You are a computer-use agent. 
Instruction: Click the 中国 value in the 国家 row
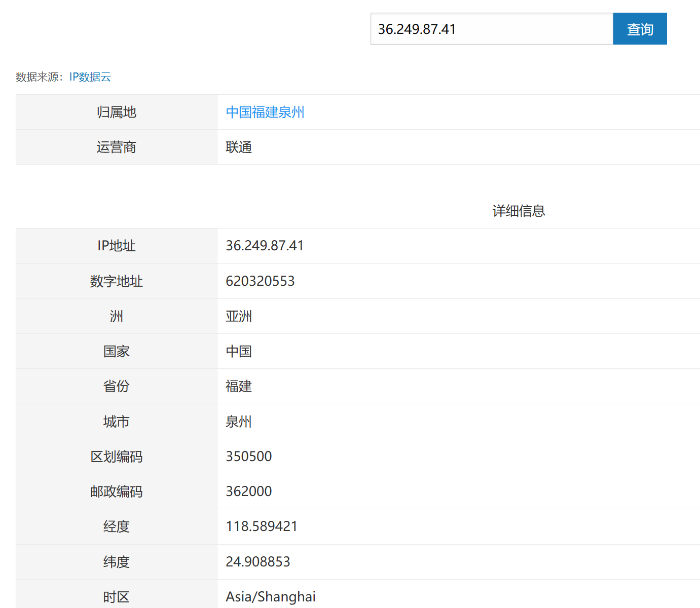[239, 351]
